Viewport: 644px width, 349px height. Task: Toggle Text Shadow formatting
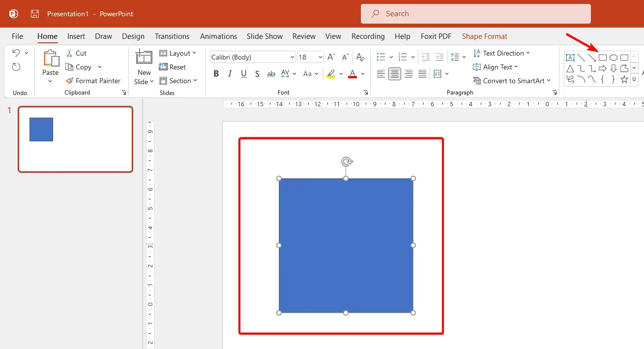(257, 74)
